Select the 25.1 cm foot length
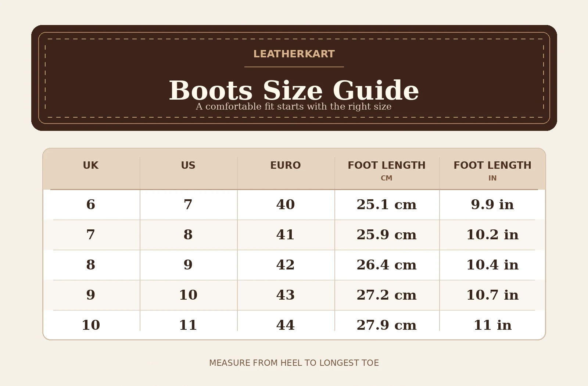588x386 pixels. click(x=387, y=204)
